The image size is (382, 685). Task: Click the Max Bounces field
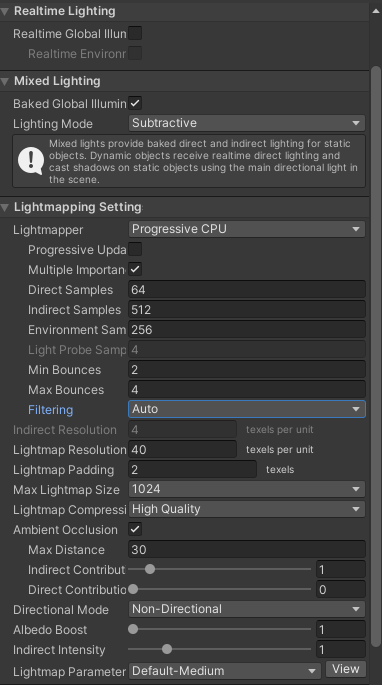point(247,390)
